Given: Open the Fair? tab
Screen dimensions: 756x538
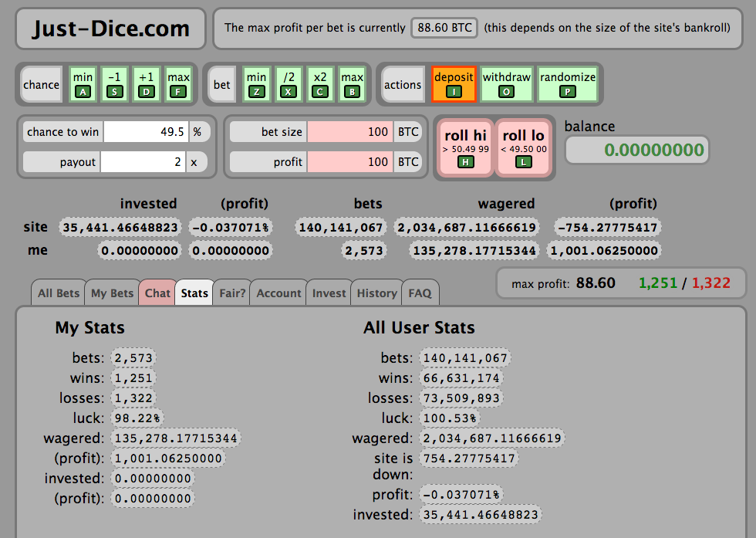Looking at the screenshot, I should click(x=232, y=293).
